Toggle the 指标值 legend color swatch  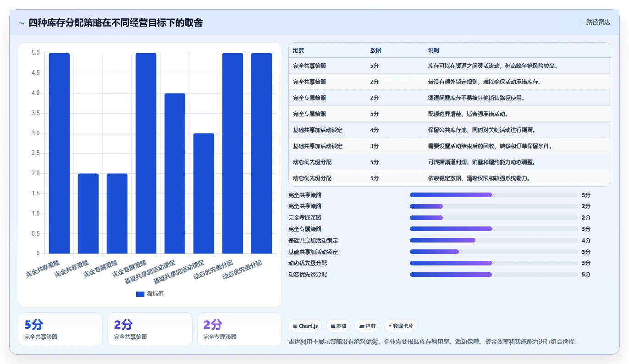pyautogui.click(x=140, y=294)
